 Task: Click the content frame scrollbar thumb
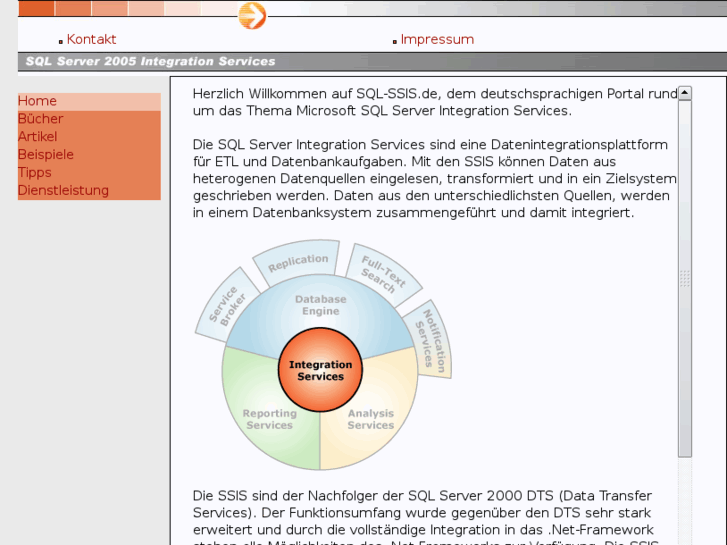click(x=685, y=278)
